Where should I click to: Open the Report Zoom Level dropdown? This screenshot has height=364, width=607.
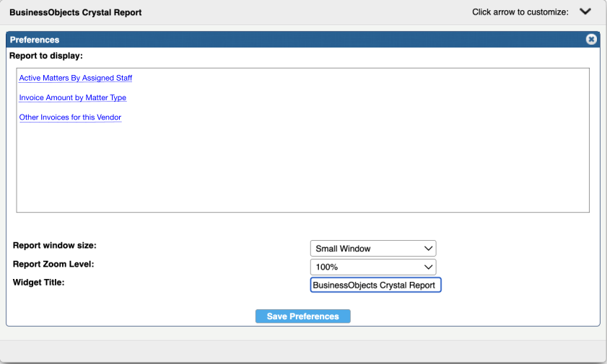[373, 267]
